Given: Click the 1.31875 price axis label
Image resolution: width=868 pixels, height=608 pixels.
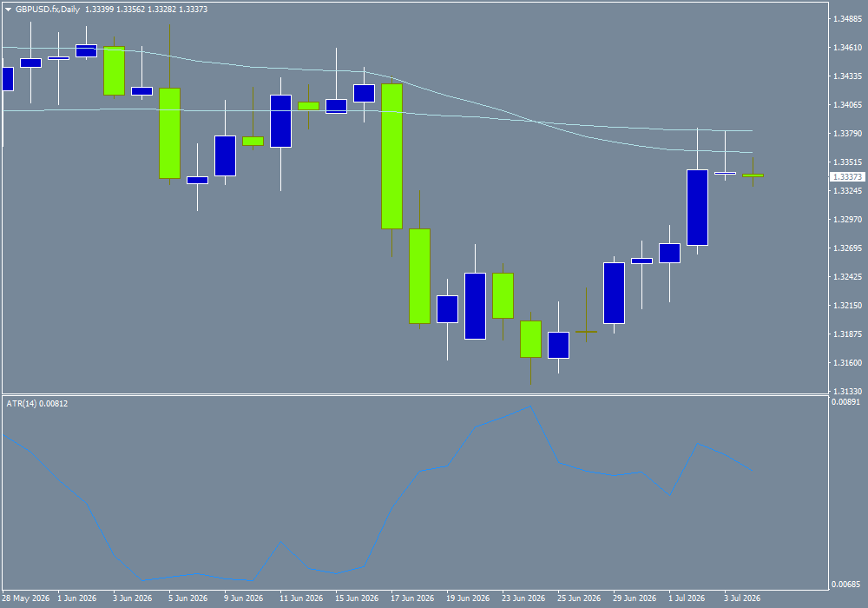Looking at the screenshot, I should click(847, 334).
